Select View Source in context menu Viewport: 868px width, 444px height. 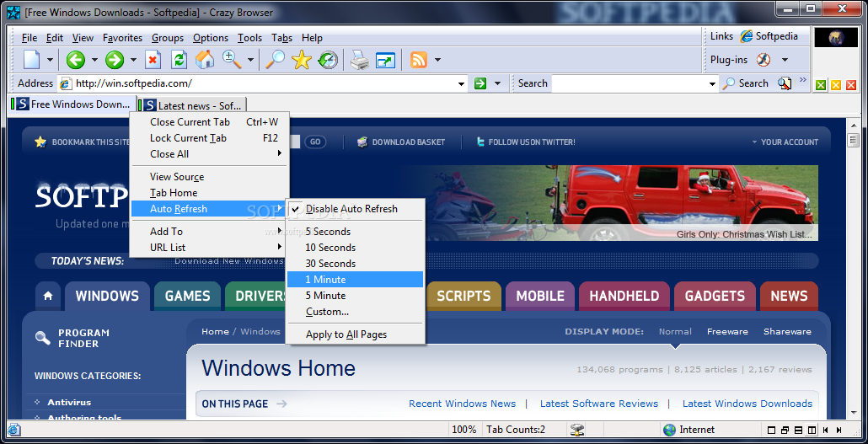209,177
